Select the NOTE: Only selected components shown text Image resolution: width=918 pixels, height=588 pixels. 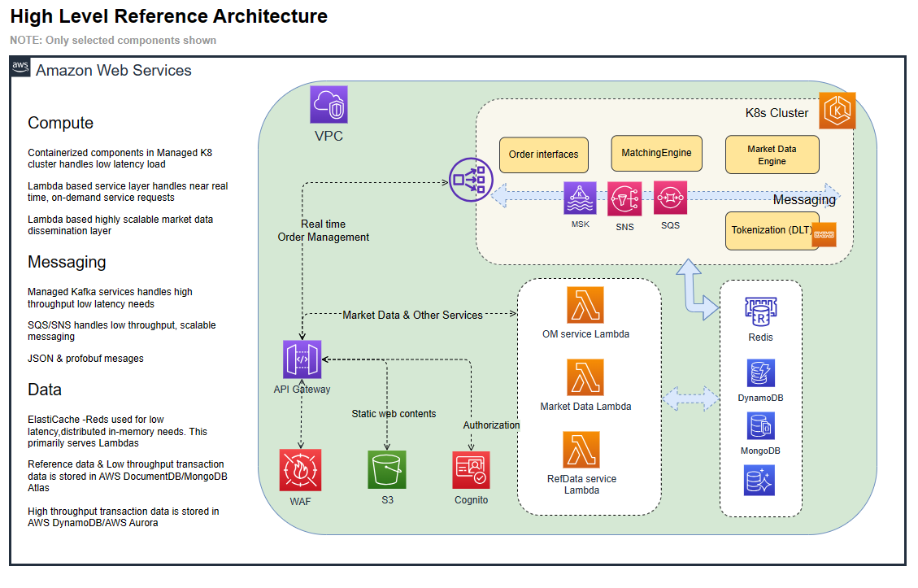tap(113, 41)
